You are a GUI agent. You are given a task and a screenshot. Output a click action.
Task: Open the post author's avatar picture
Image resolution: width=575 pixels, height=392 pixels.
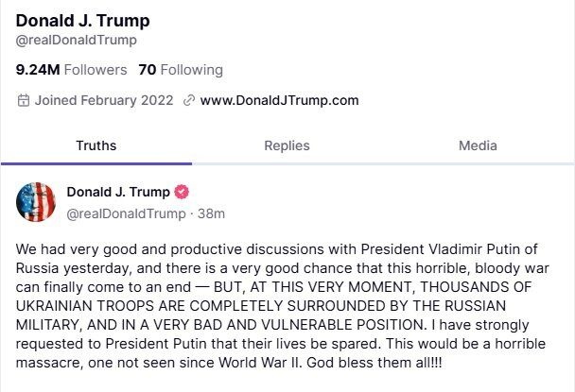pyautogui.click(x=35, y=202)
